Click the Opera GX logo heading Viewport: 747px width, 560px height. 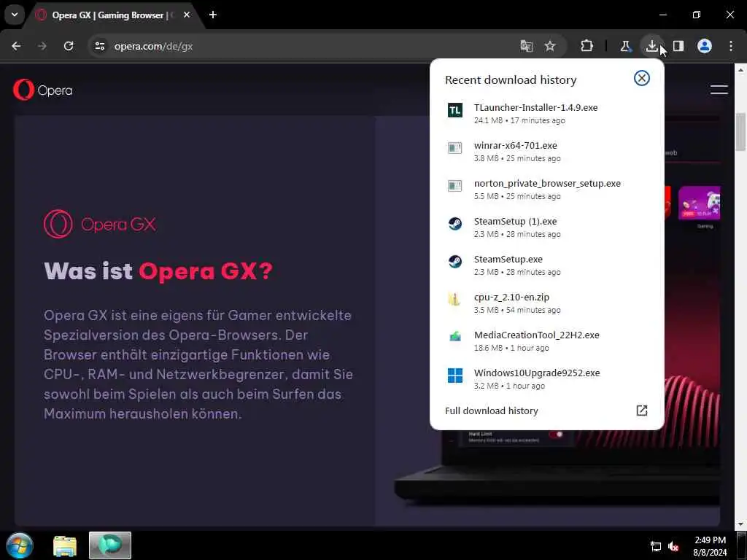tap(99, 224)
